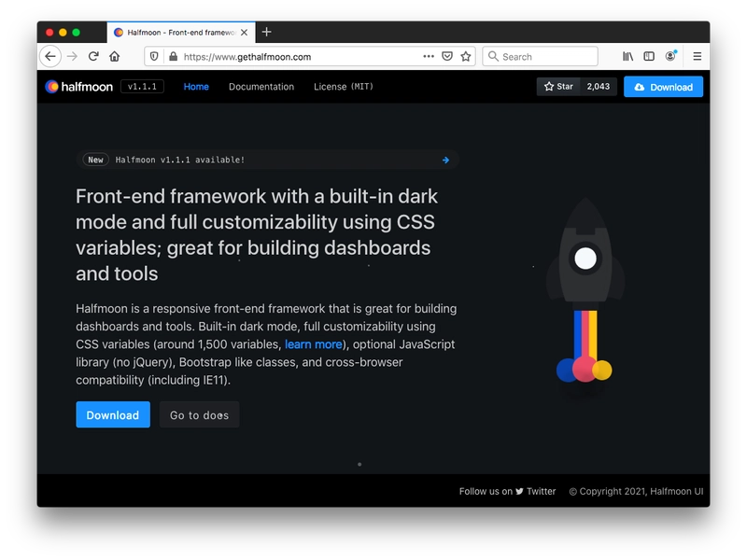The height and width of the screenshot is (560, 747).
Task: Click the Copyright 2021, Halfmoon UI text
Action: pyautogui.click(x=637, y=492)
